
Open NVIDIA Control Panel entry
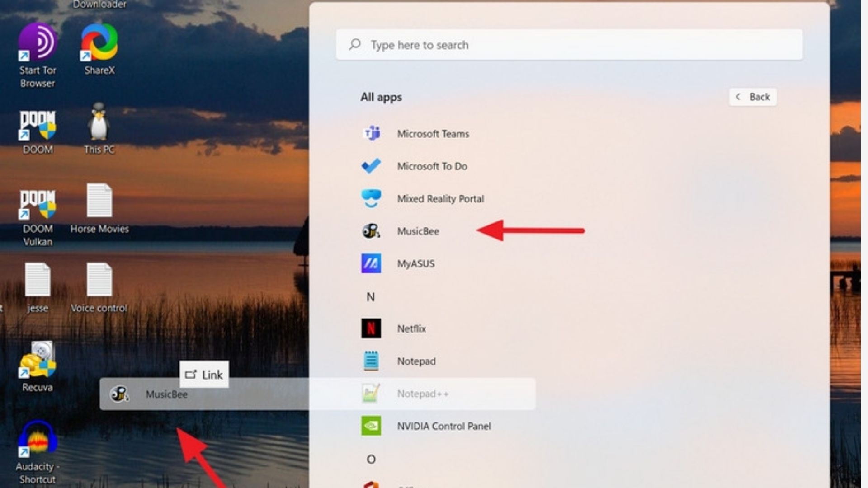444,427
